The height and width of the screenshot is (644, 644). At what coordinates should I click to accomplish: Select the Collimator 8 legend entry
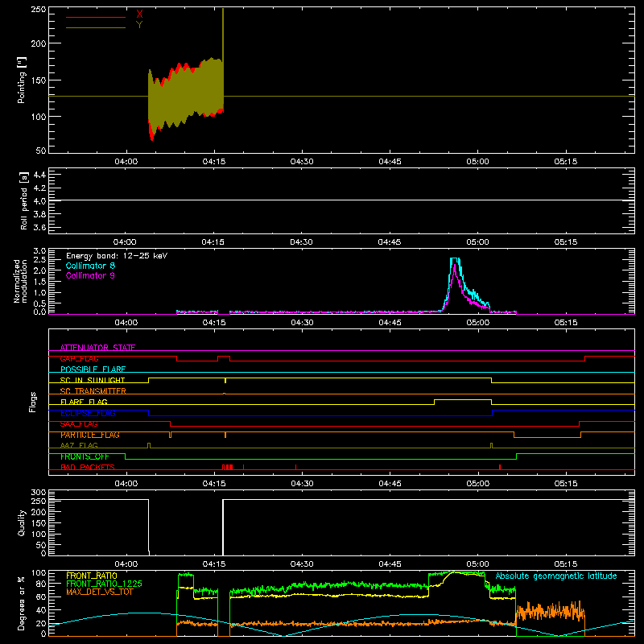[90, 266]
